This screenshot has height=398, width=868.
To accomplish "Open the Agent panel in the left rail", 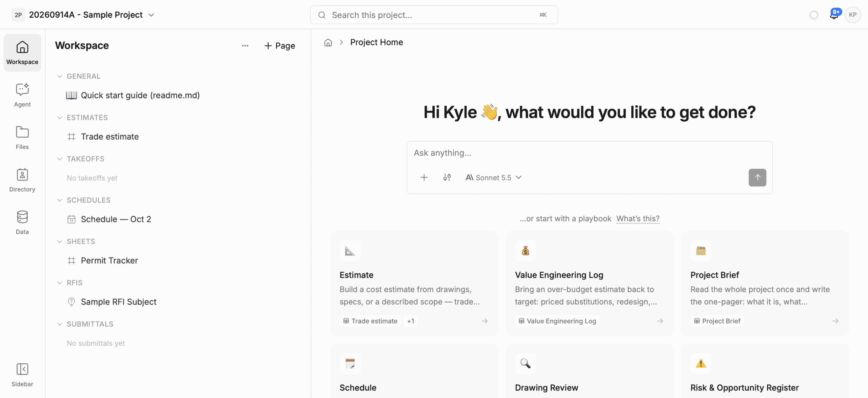I will coord(22,95).
